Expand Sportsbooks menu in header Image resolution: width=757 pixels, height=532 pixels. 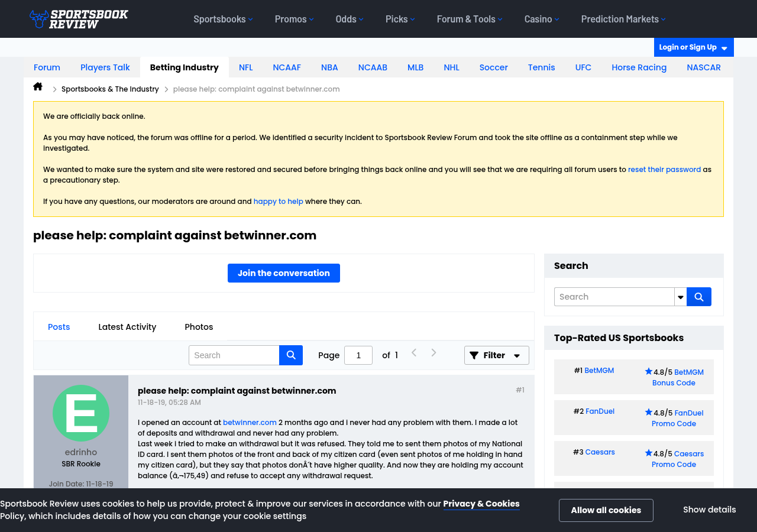(x=223, y=19)
